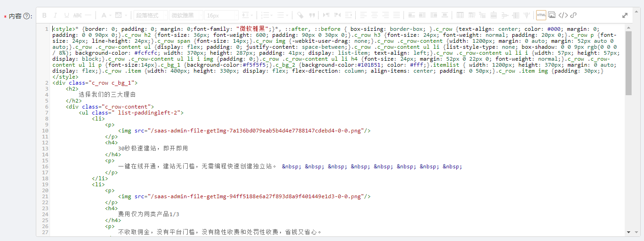644x241 pixels.
Task: Click the line starting 一键在线开通
Action: (290, 166)
